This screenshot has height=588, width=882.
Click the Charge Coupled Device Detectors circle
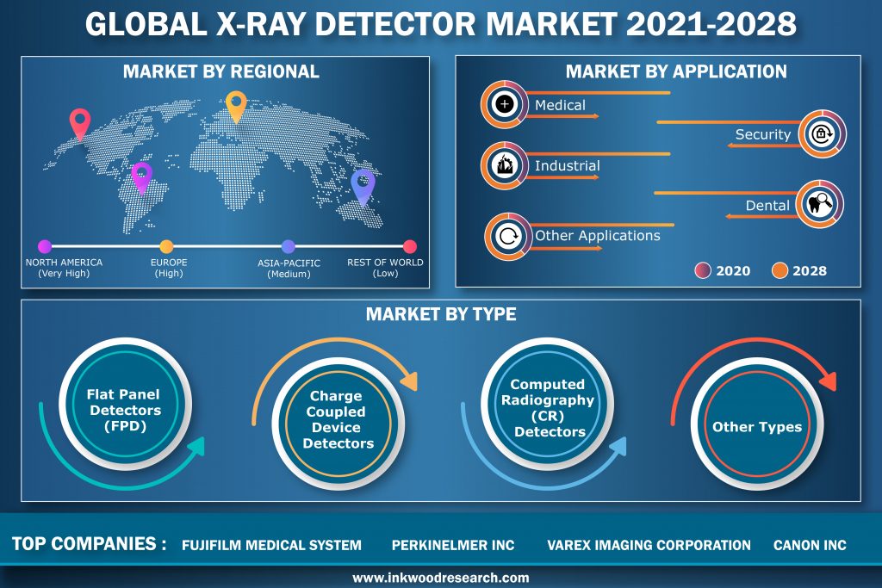click(x=338, y=423)
